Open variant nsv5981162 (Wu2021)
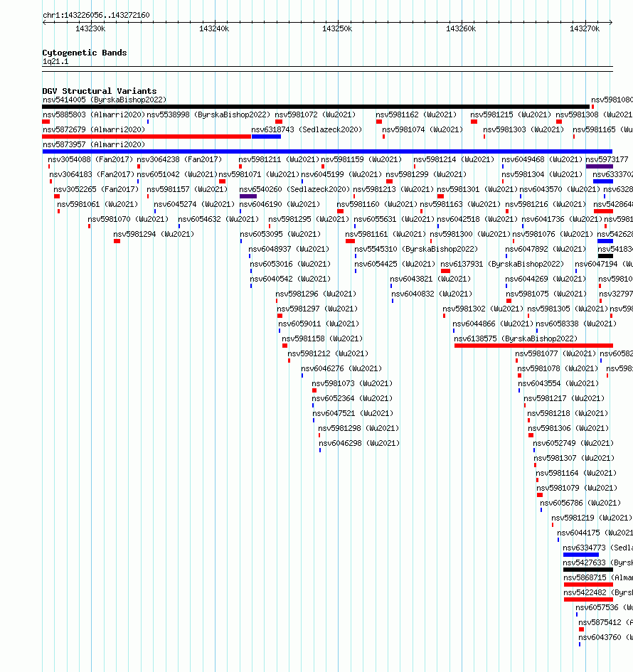Image resolution: width=633 pixels, height=672 pixels. tap(416, 115)
